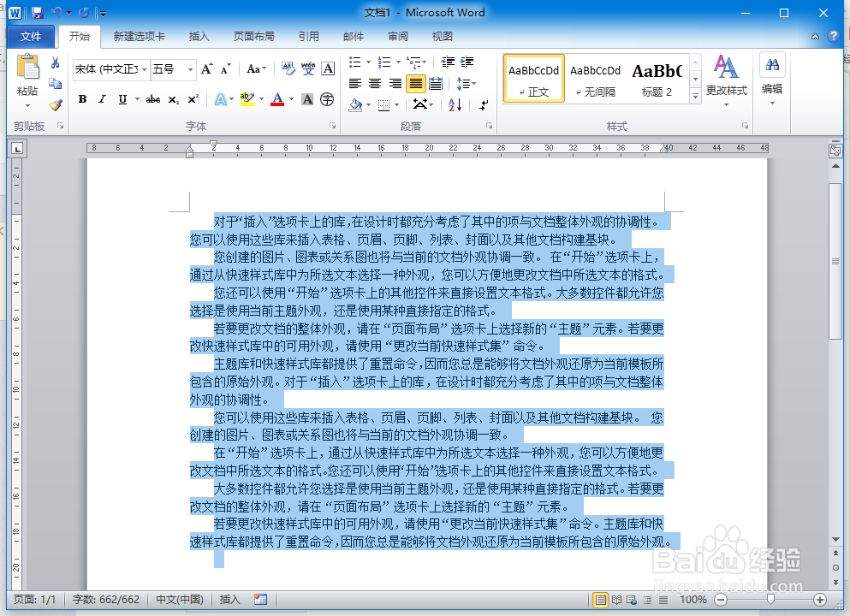Toggle bold on the selected text
The width and height of the screenshot is (850, 616).
pyautogui.click(x=83, y=99)
